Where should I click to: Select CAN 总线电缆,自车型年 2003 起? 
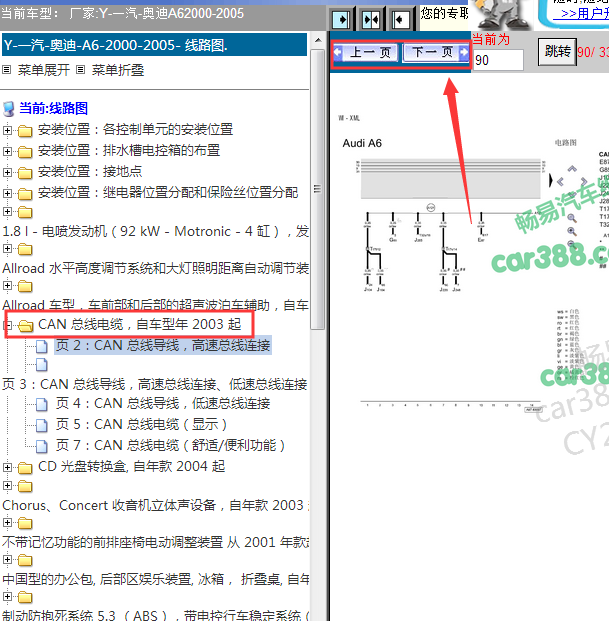(140, 324)
